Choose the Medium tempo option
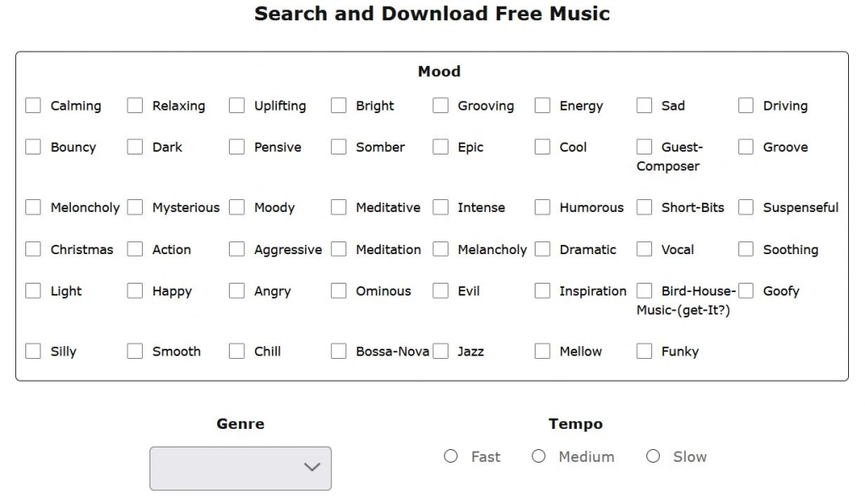The height and width of the screenshot is (504, 865). [x=539, y=457]
